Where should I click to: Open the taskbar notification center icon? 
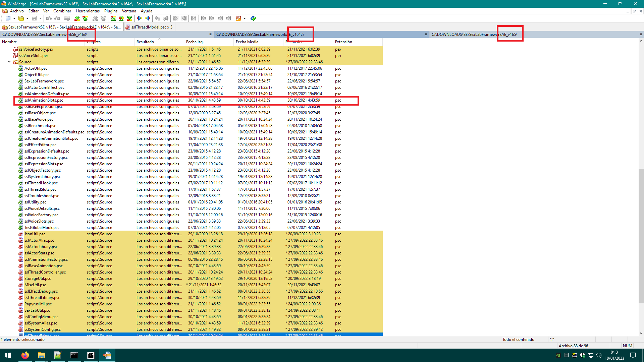(633, 355)
